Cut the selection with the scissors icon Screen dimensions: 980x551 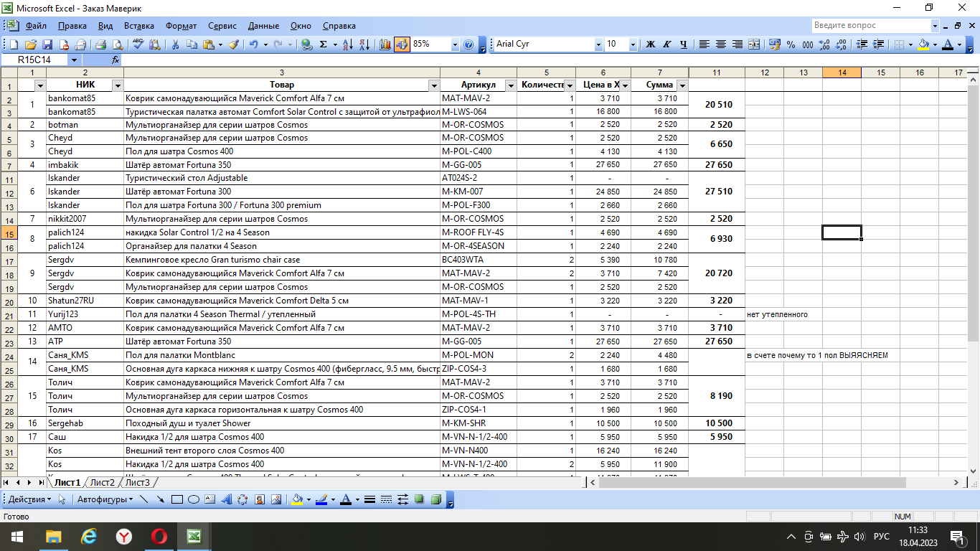coord(175,44)
